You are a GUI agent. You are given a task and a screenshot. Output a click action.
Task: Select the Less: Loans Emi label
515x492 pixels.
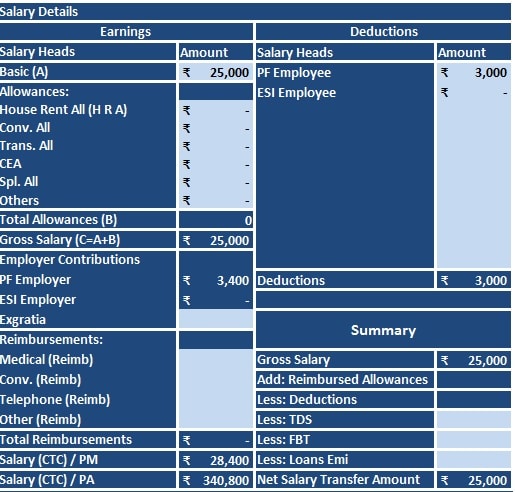(x=345, y=460)
